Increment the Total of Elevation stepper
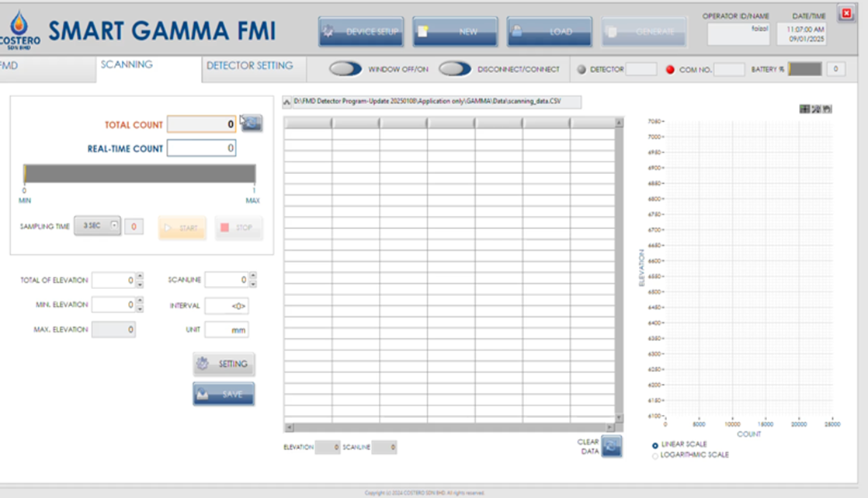Screen dimensions: 868x498 coord(140,276)
